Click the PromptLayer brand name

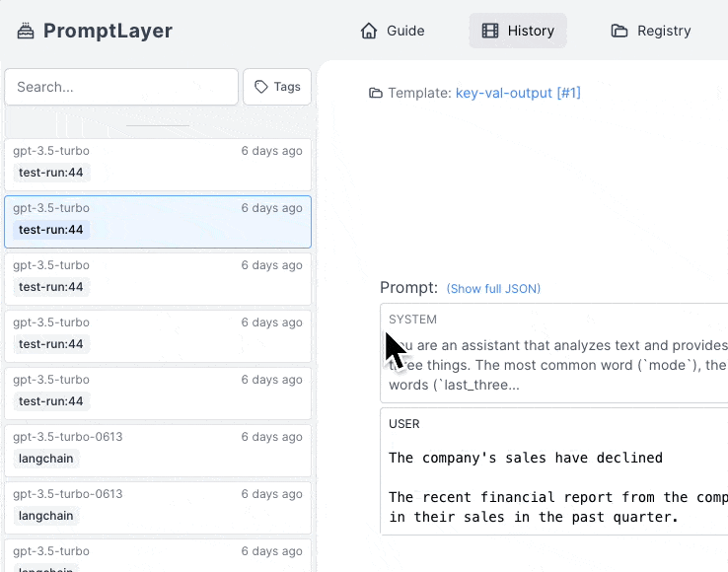click(108, 31)
